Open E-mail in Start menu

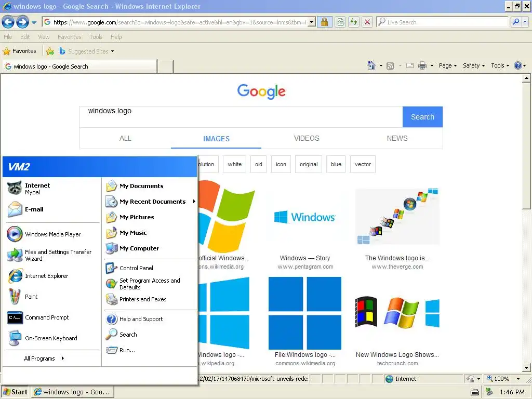click(52, 209)
